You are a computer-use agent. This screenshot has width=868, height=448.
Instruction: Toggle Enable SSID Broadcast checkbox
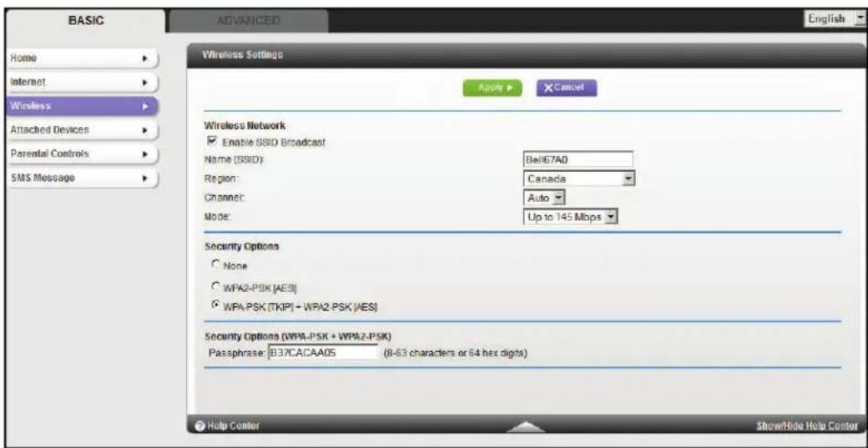pyautogui.click(x=209, y=142)
